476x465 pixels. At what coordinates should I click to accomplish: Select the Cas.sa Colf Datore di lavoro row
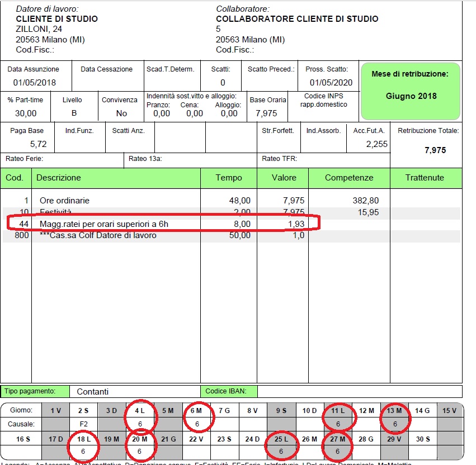tap(98, 235)
